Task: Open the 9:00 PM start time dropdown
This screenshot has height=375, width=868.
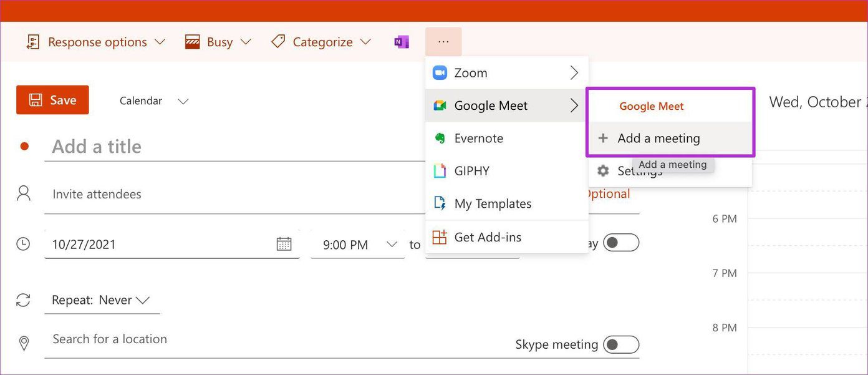Action: point(358,245)
